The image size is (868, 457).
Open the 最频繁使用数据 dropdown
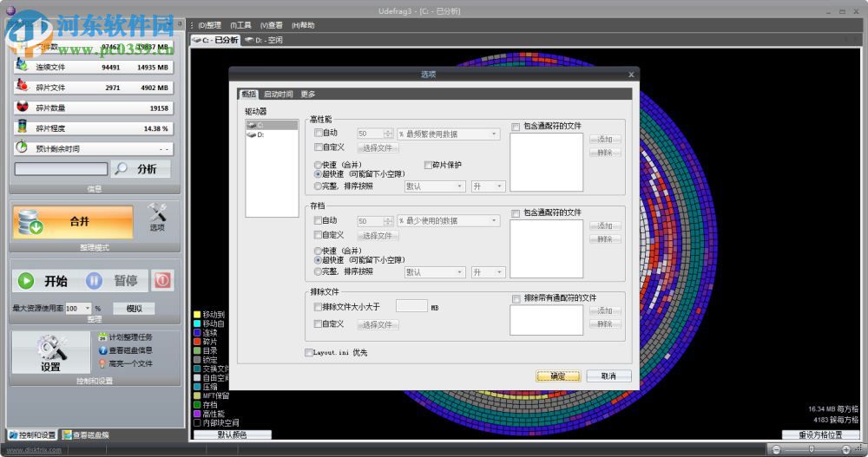coord(449,134)
